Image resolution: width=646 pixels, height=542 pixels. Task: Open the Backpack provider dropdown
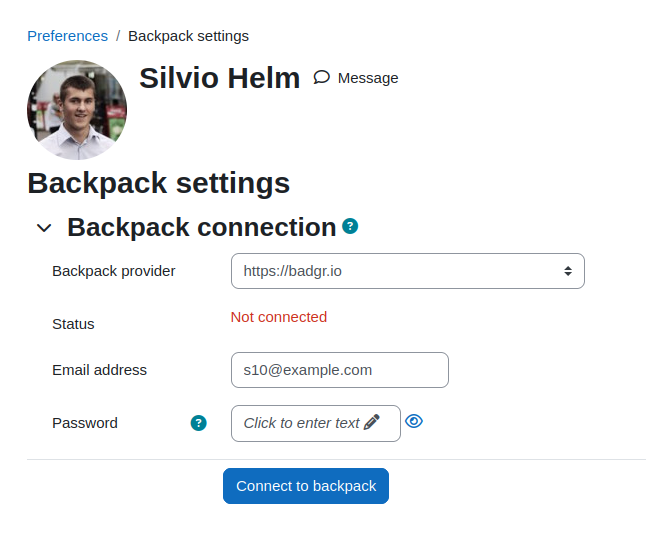[407, 271]
